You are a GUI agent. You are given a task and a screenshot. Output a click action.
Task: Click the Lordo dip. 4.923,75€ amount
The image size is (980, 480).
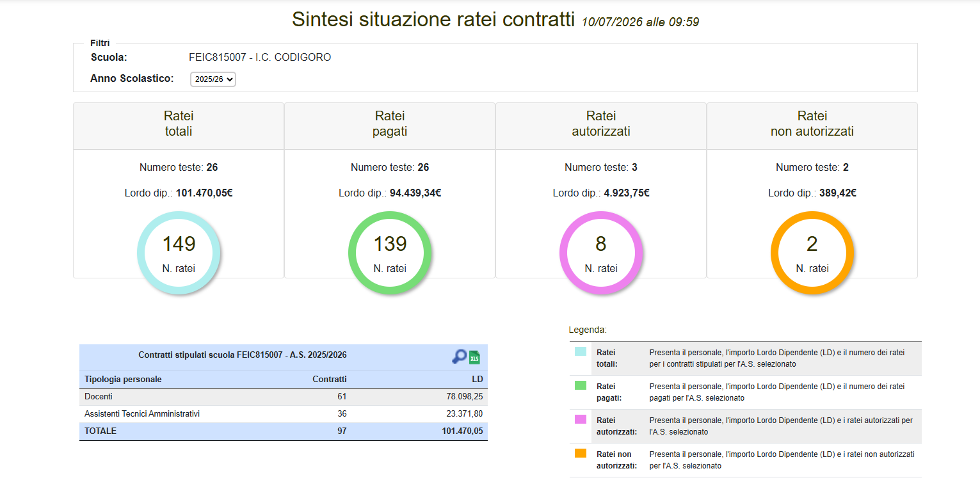coord(627,193)
